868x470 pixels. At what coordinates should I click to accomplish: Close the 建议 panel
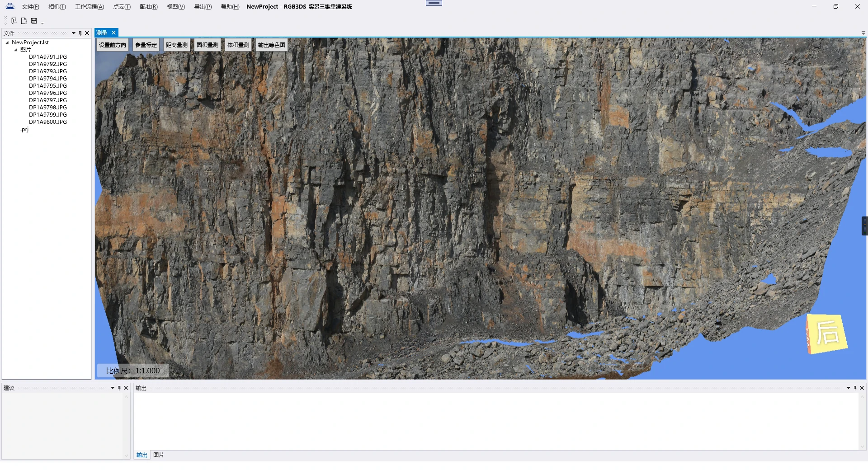pyautogui.click(x=126, y=388)
